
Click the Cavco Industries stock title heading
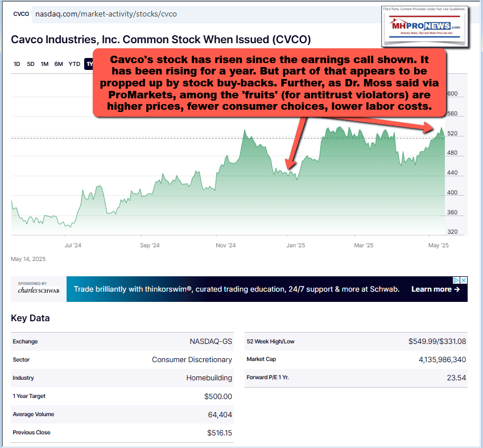pos(161,40)
